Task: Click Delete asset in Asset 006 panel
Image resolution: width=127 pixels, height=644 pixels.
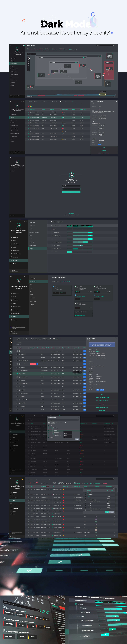Action: click(102, 411)
